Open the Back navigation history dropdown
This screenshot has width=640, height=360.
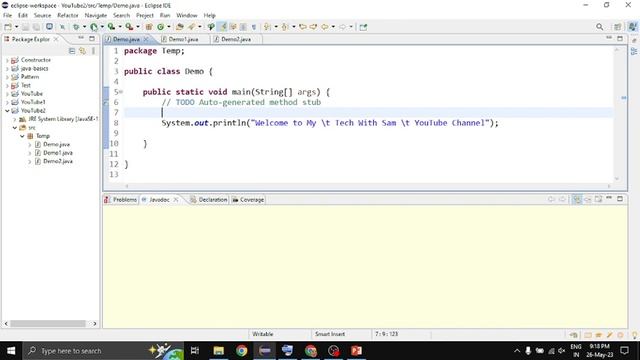pos(333,27)
